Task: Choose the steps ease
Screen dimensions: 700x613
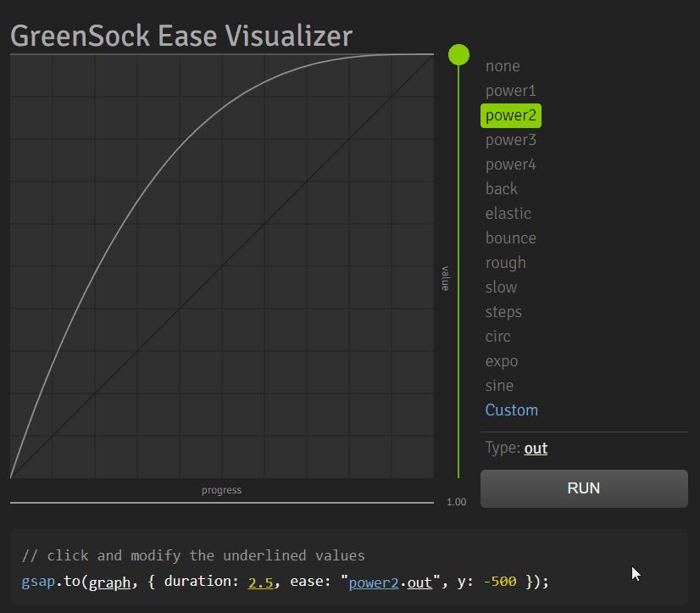Action: pos(503,312)
